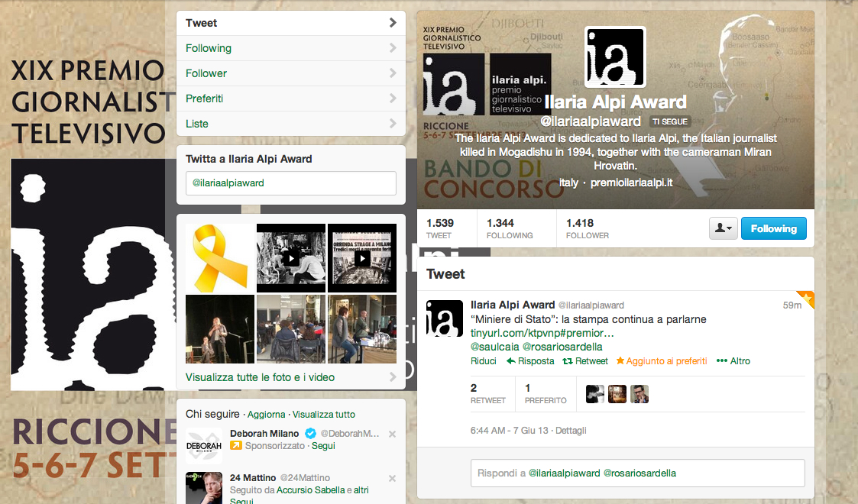Viewport: 858px width, 504px height.
Task: Click the tweet's ia avatar
Action: click(x=445, y=318)
